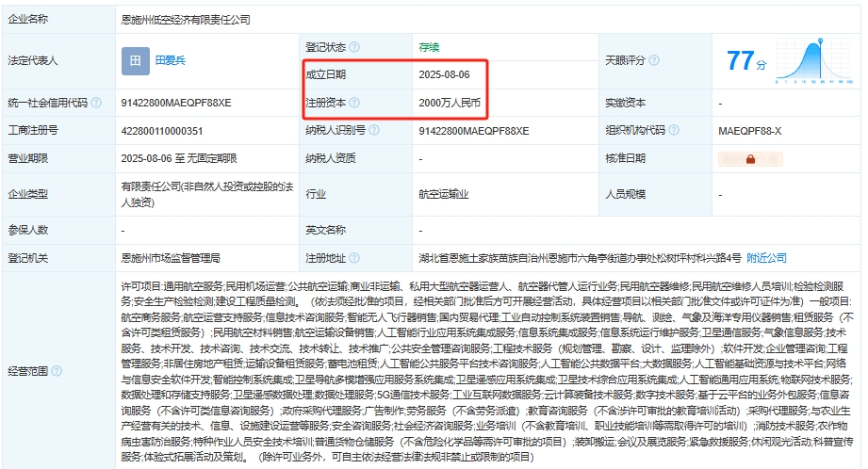Click the 经营范围 description paragraph
868x469 pixels.
coord(487,371)
